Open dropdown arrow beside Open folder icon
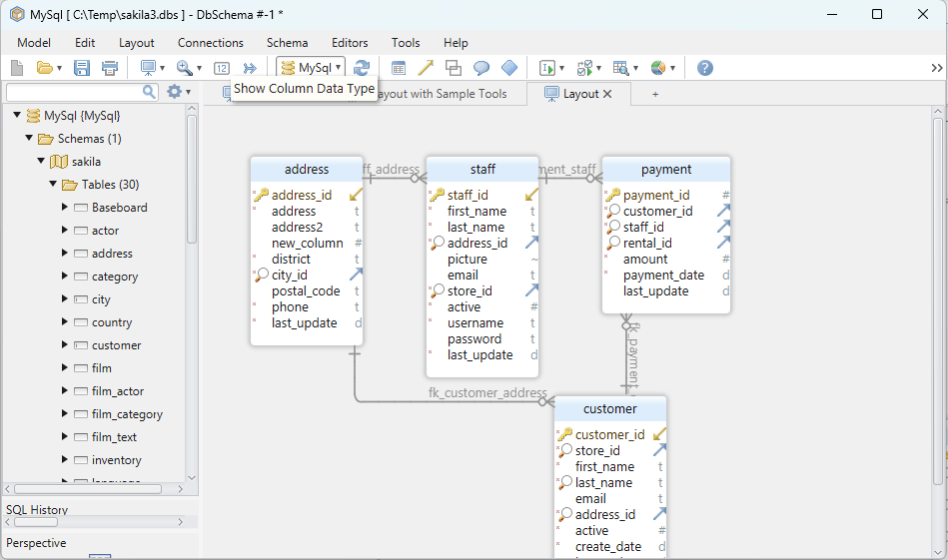Image resolution: width=948 pixels, height=560 pixels. 59,68
